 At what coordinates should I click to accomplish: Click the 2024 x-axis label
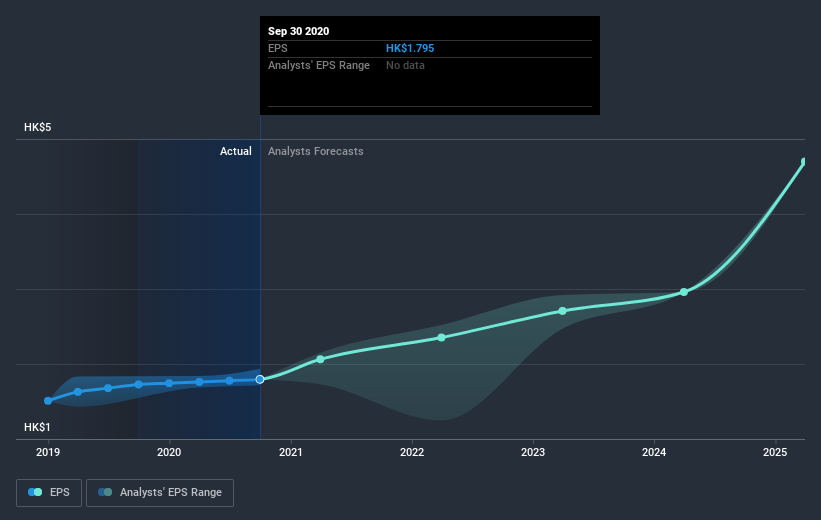pyautogui.click(x=654, y=452)
